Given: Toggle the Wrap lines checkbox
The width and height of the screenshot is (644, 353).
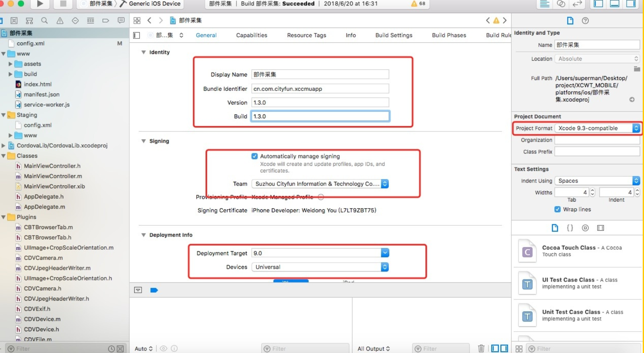Looking at the screenshot, I should (557, 209).
